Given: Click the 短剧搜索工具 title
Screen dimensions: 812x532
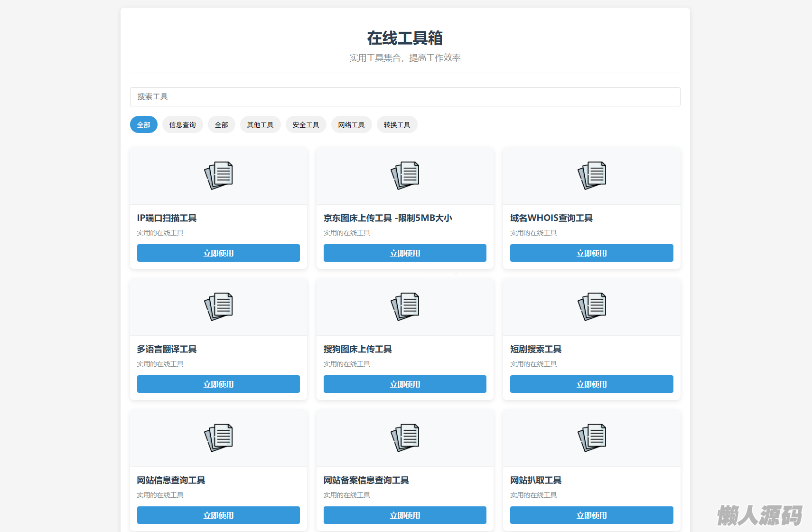Looking at the screenshot, I should pyautogui.click(x=536, y=349).
